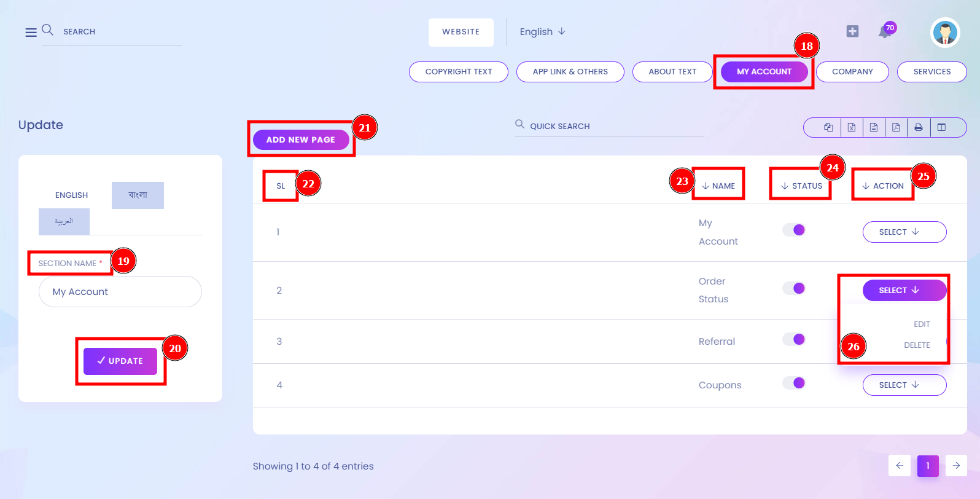Open the English language dropdown
Image resolution: width=980 pixels, height=499 pixels.
(542, 31)
